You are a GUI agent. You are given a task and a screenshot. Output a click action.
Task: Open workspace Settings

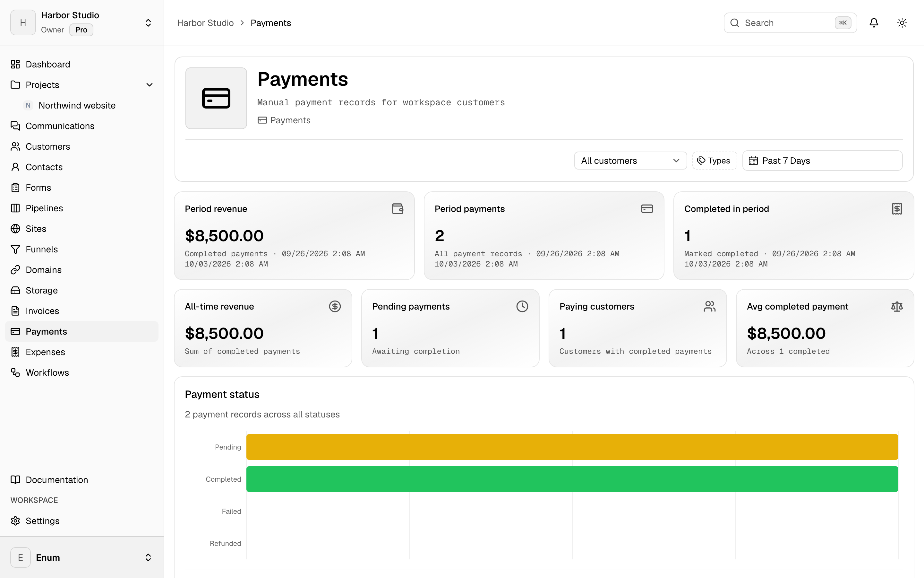point(82,521)
